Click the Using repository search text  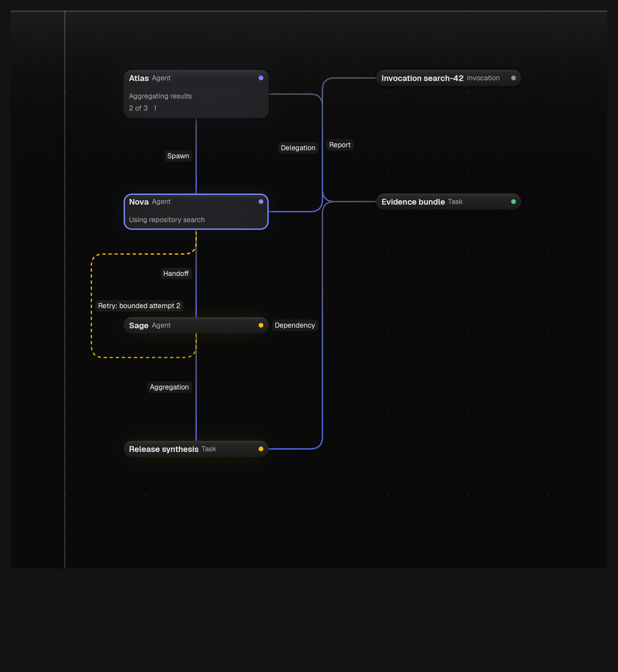point(167,220)
